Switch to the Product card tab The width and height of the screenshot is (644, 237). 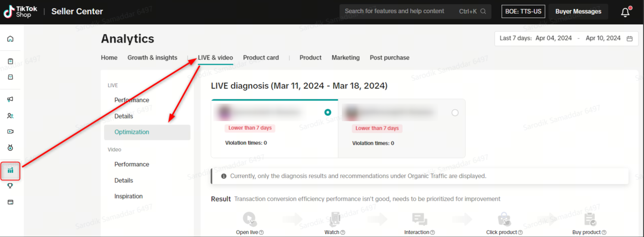pos(261,58)
